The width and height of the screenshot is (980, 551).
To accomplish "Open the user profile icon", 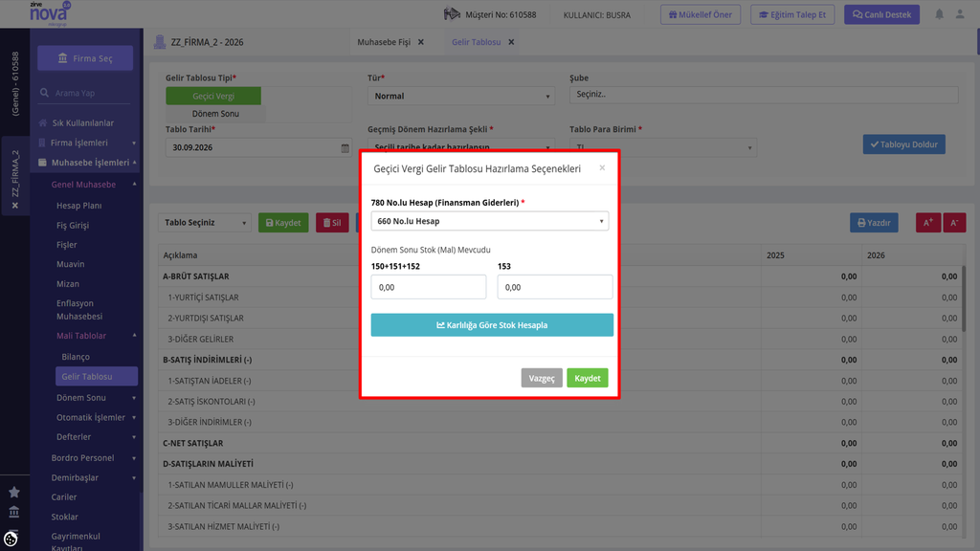I will tap(960, 13).
